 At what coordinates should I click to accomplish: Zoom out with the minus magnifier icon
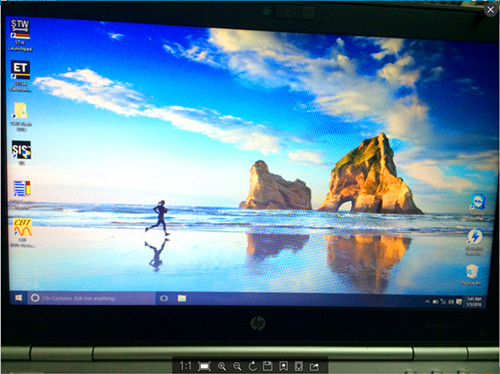coord(237,366)
